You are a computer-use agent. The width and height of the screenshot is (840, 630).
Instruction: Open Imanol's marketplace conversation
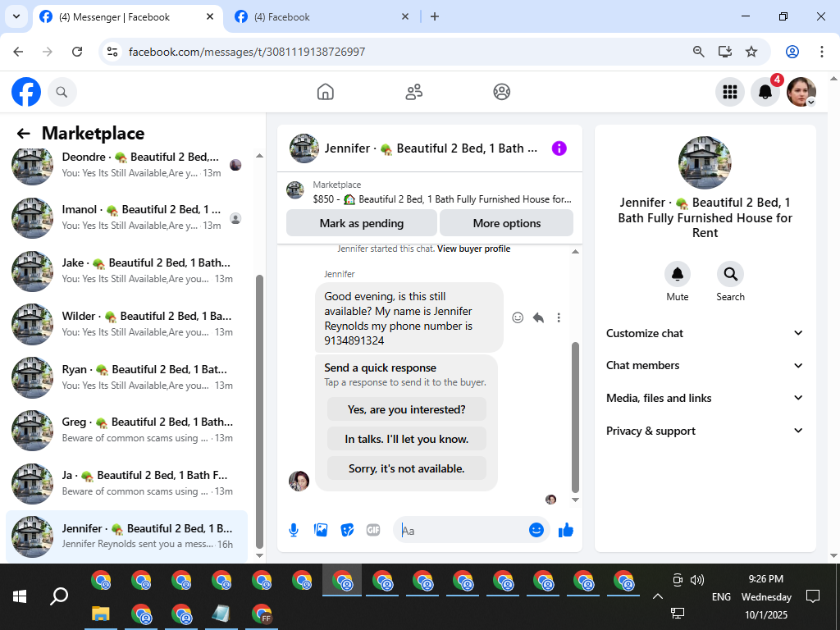coord(127,217)
